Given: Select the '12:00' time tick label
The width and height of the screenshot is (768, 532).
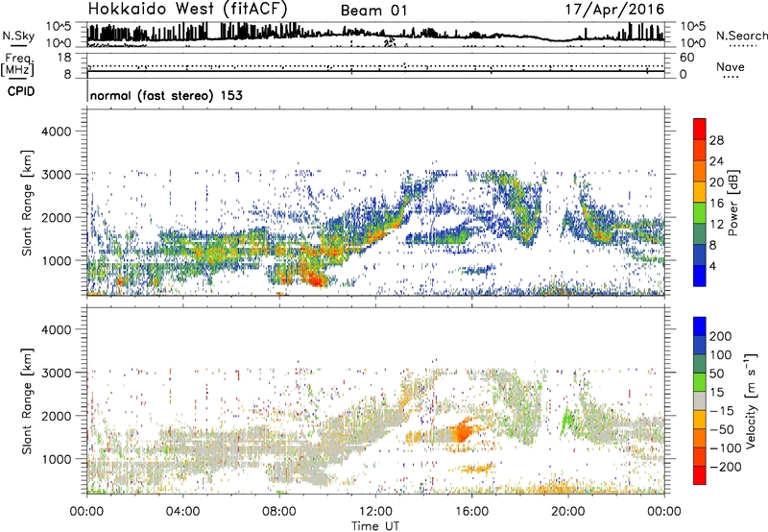Looking at the screenshot, I should tap(375, 512).
